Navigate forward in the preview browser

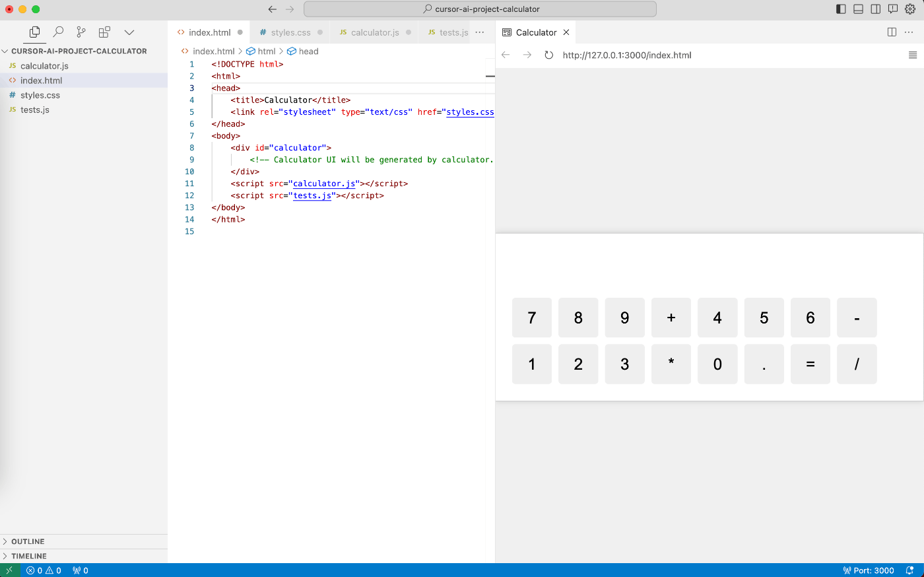click(x=527, y=55)
